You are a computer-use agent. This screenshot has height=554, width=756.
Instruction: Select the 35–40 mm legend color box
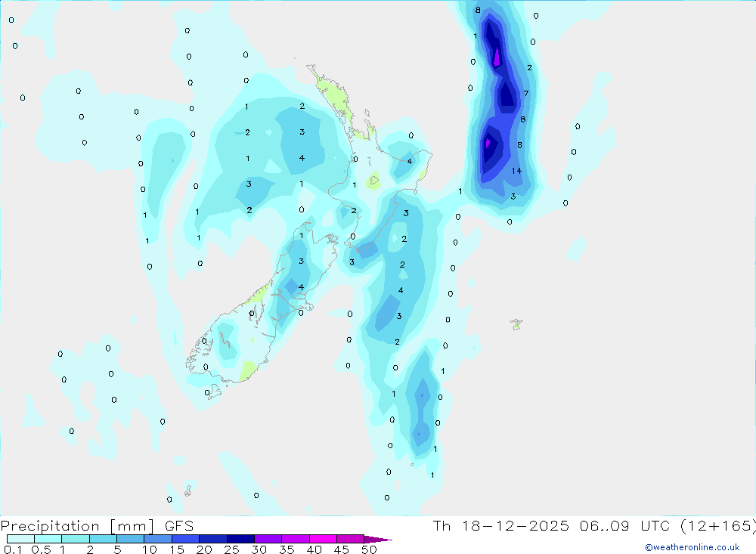(x=296, y=539)
